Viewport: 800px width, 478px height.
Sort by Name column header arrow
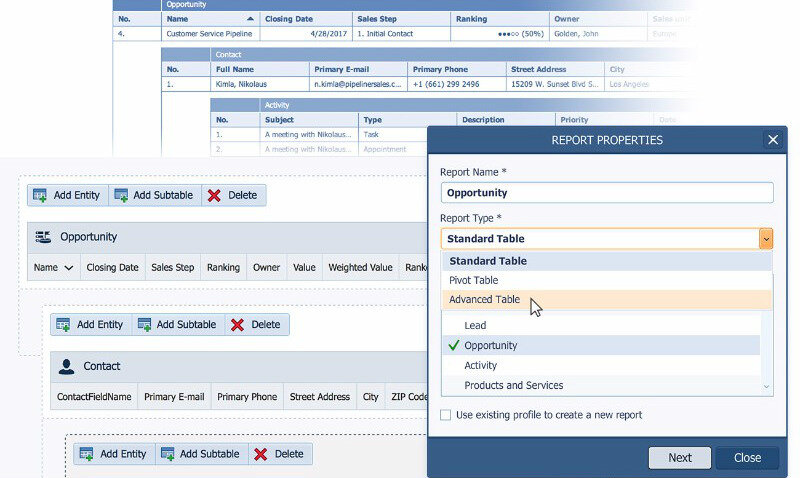[248, 19]
